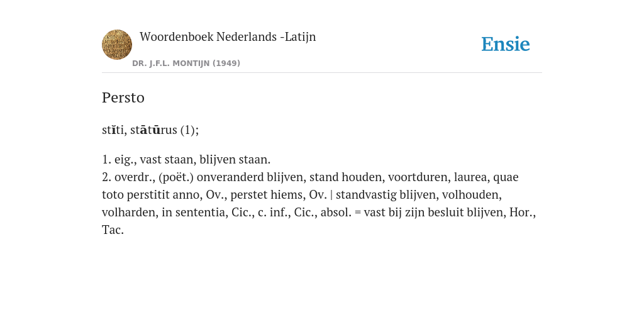This screenshot has height=322, width=644.
Task: Click the round dictionary avatar image
Action: click(x=117, y=45)
